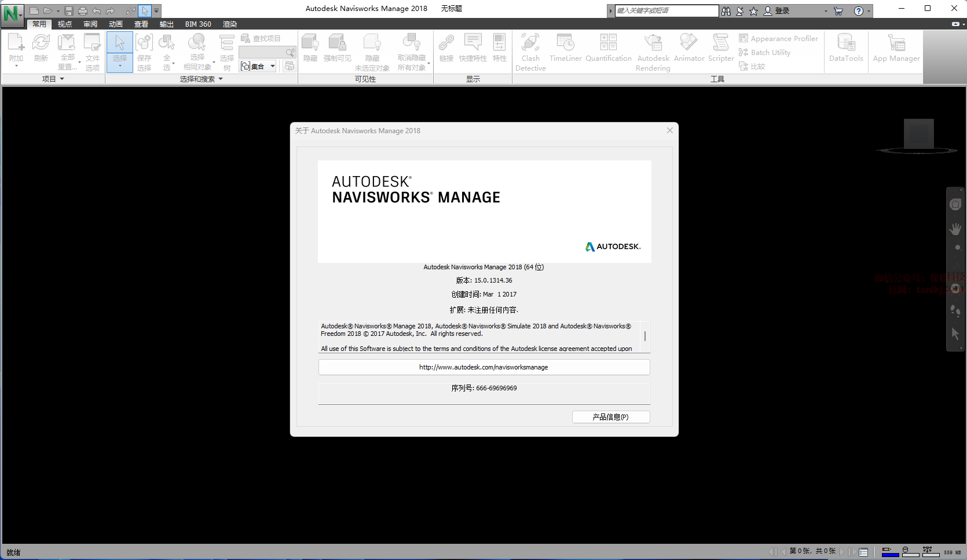
Task: Switch to the Viewpoint (视点) ribbon tab
Action: pyautogui.click(x=65, y=24)
